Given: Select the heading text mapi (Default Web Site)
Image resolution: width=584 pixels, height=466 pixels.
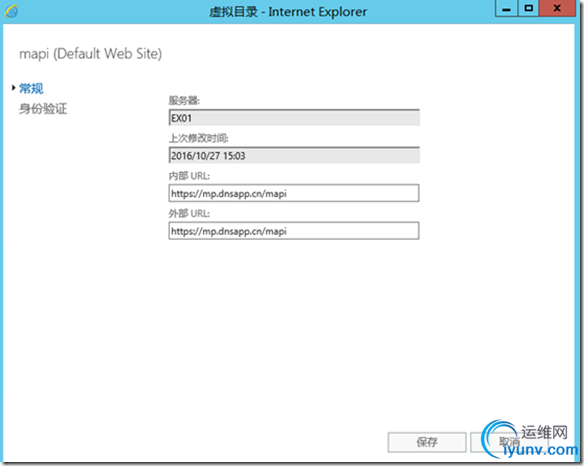Looking at the screenshot, I should (91, 54).
